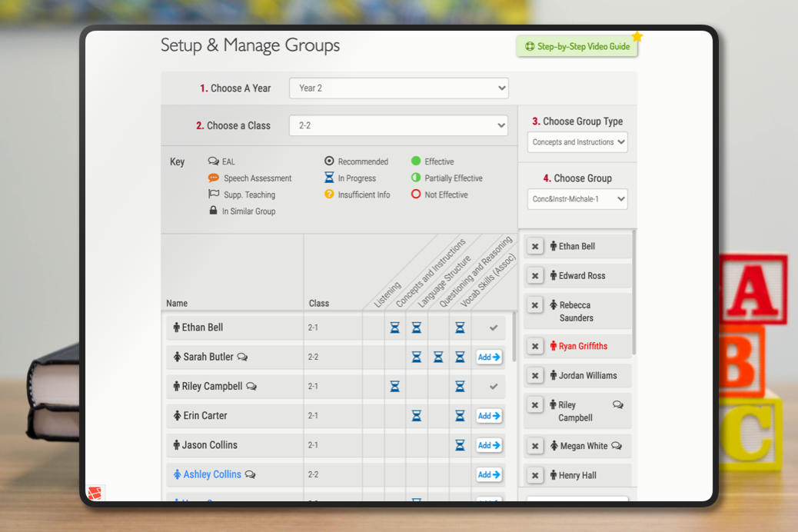Click EAL speech bubble beside Sarah Butler
The height and width of the screenshot is (532, 798).
242,357
